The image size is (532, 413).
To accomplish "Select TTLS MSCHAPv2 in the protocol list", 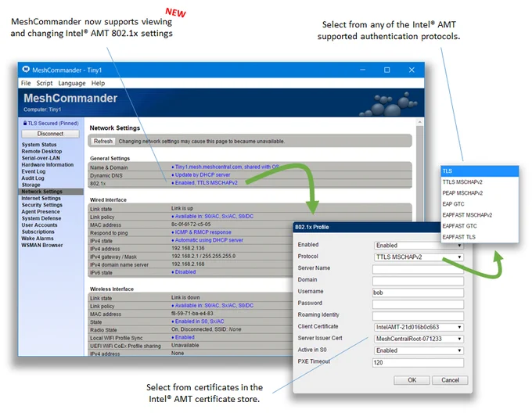I will click(480, 182).
